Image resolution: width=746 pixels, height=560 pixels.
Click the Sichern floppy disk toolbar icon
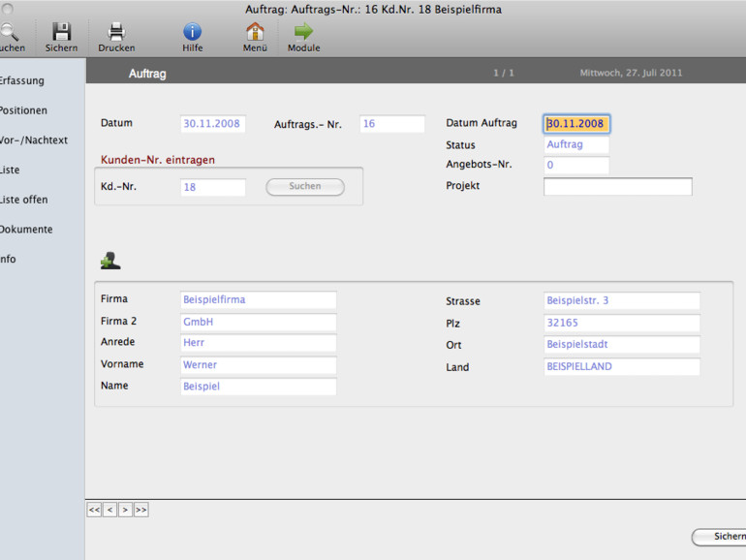pos(61,31)
